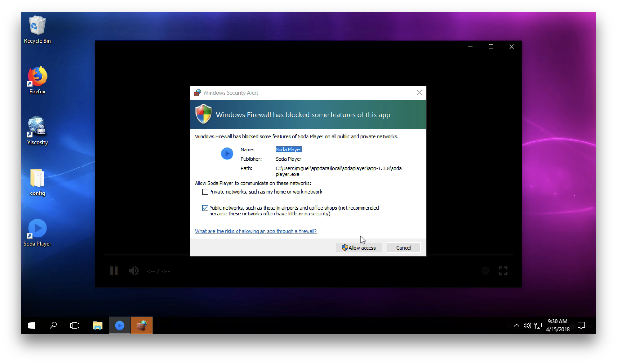This screenshot has width=617, height=364.
Task: Click the Soda Player seek bar
Action: (308, 255)
